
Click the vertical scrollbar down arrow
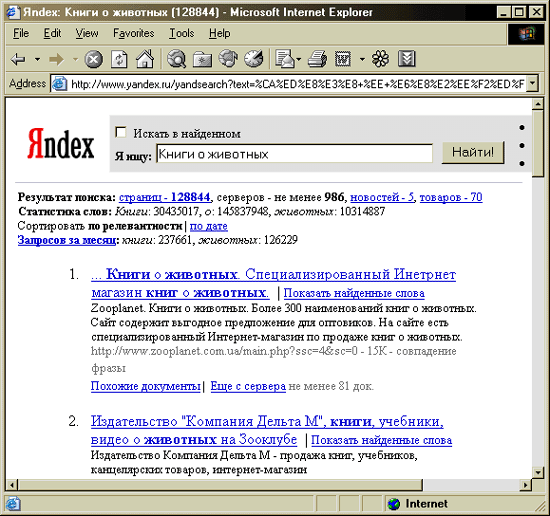[x=538, y=472]
